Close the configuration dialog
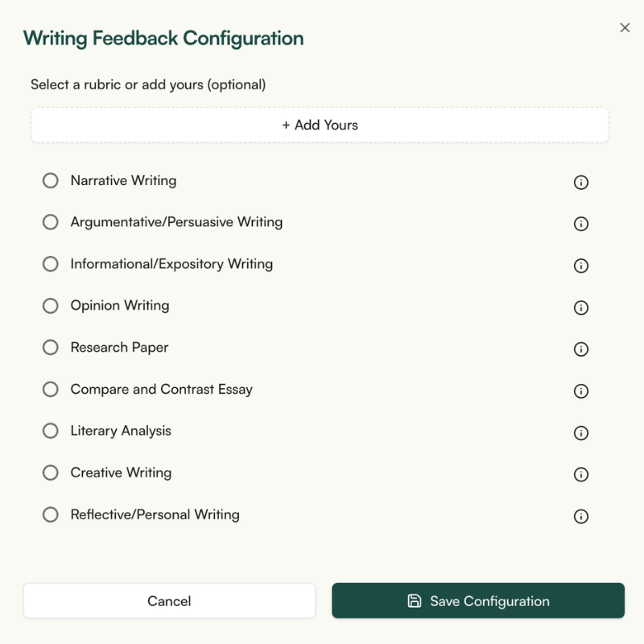Image resolution: width=644 pixels, height=644 pixels. click(x=625, y=27)
